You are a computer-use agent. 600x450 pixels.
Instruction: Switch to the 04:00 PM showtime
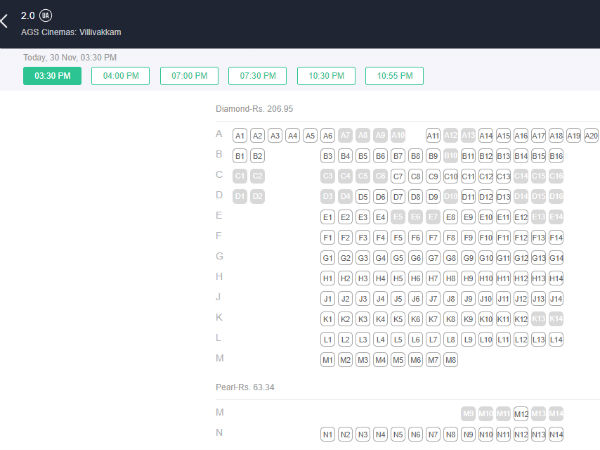point(120,76)
